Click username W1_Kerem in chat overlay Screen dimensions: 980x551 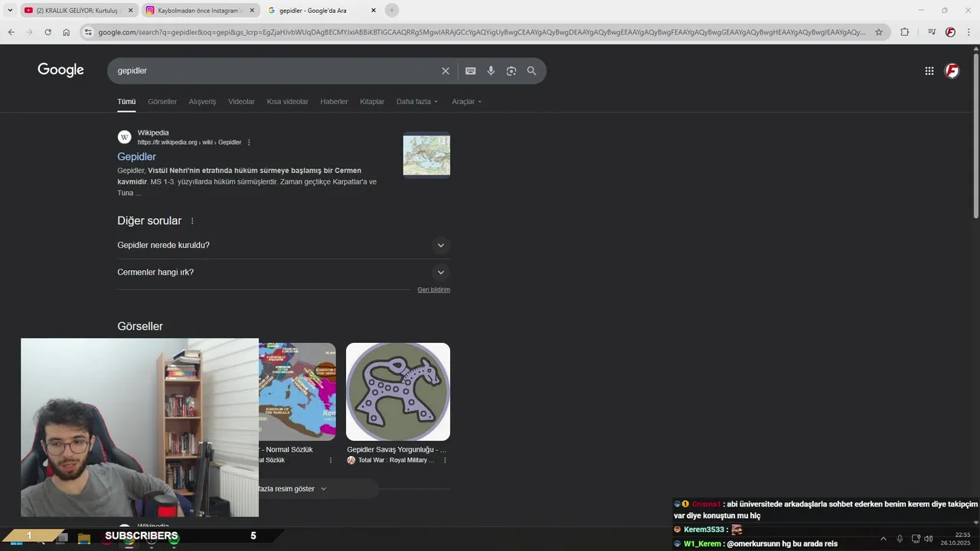pyautogui.click(x=702, y=543)
